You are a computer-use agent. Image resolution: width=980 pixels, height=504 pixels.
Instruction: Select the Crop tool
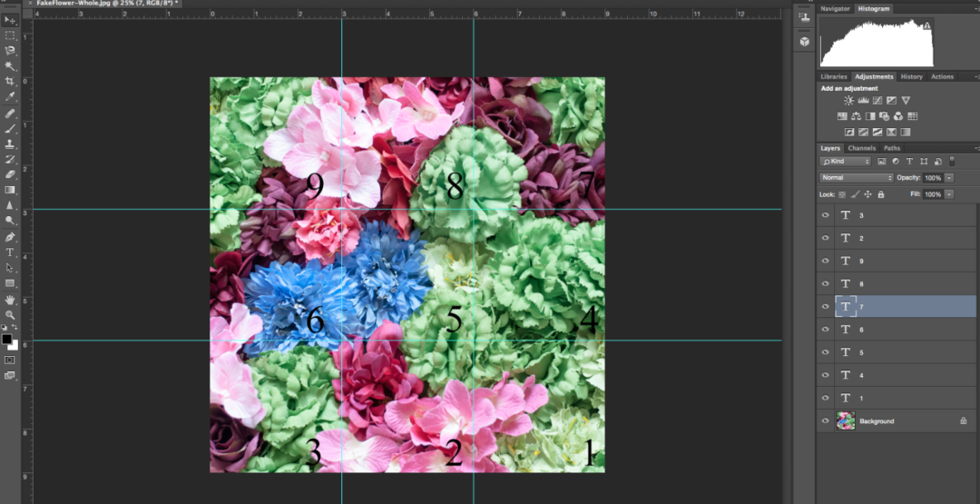coord(10,82)
